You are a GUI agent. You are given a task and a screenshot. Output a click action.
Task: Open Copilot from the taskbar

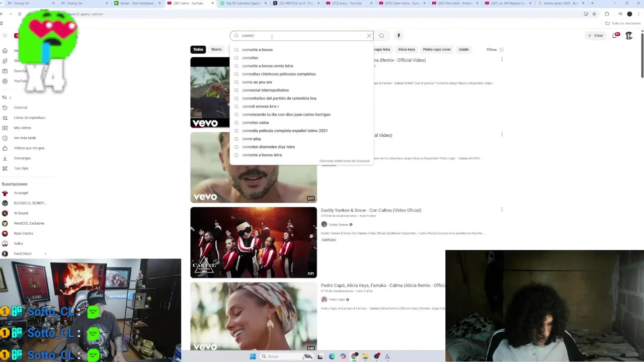pos(343,356)
